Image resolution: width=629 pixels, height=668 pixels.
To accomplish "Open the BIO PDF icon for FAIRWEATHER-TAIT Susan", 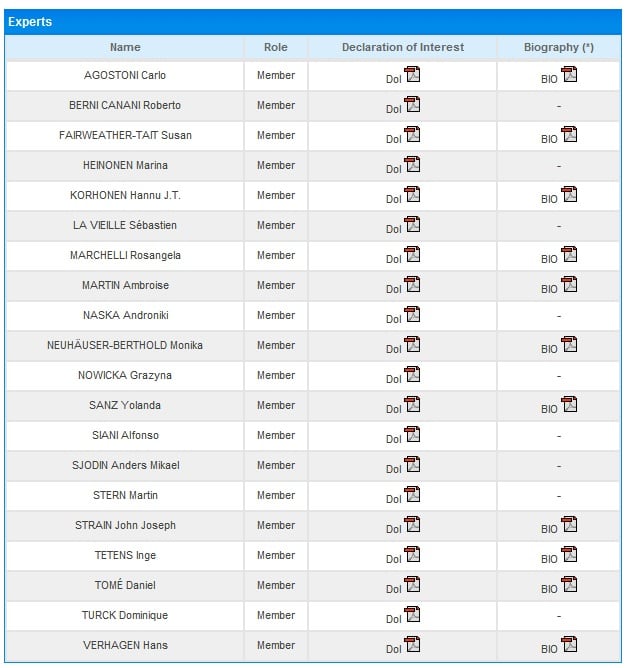I will (569, 134).
